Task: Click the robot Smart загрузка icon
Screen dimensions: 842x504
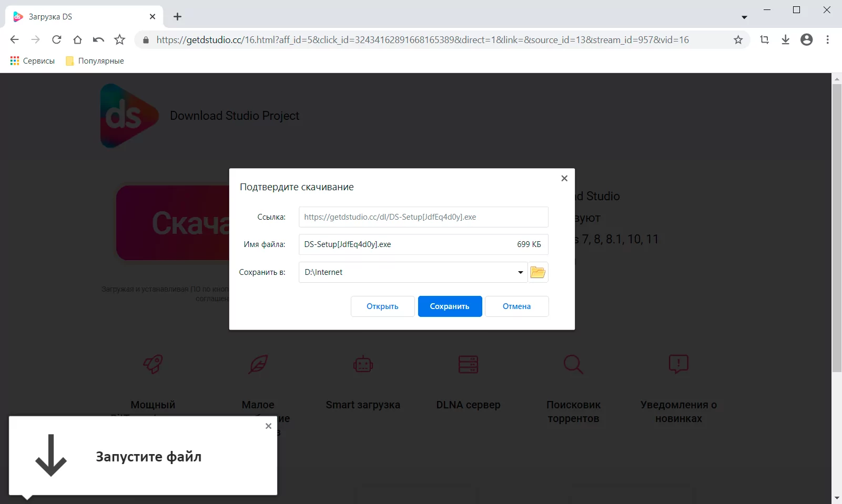Action: pos(363,364)
